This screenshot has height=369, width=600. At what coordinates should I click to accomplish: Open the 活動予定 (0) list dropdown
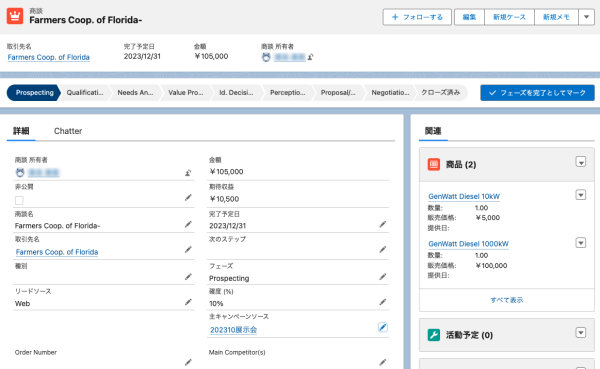tap(581, 333)
